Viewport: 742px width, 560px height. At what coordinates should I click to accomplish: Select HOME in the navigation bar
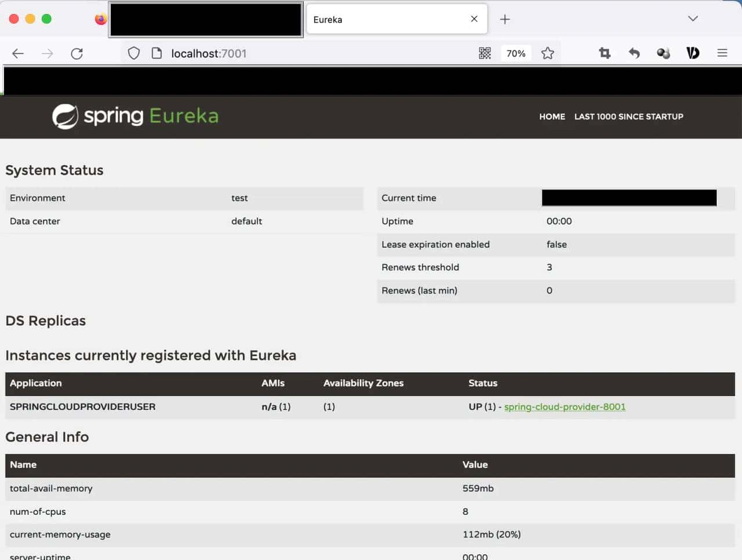pos(552,117)
